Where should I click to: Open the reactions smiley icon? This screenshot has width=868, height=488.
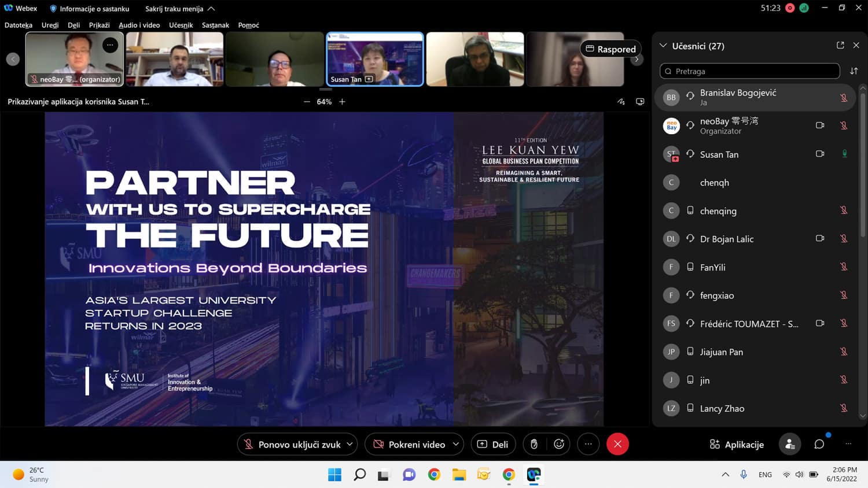coord(559,444)
